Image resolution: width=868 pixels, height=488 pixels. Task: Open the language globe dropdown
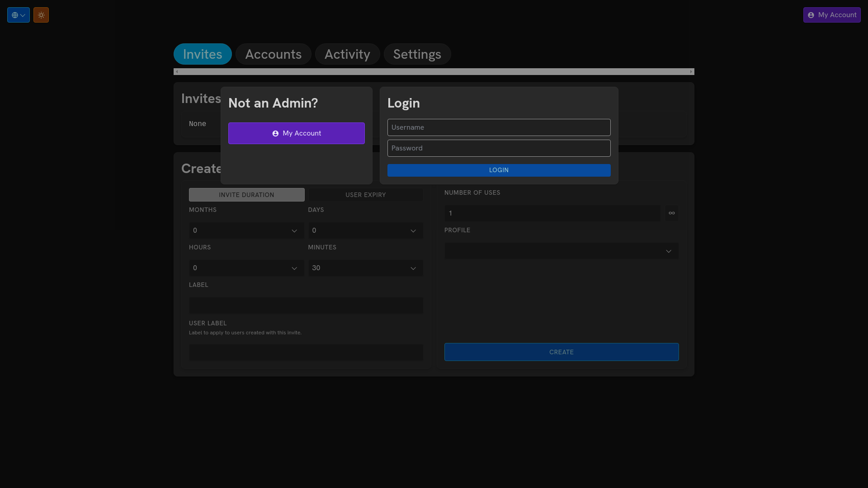tap(19, 15)
